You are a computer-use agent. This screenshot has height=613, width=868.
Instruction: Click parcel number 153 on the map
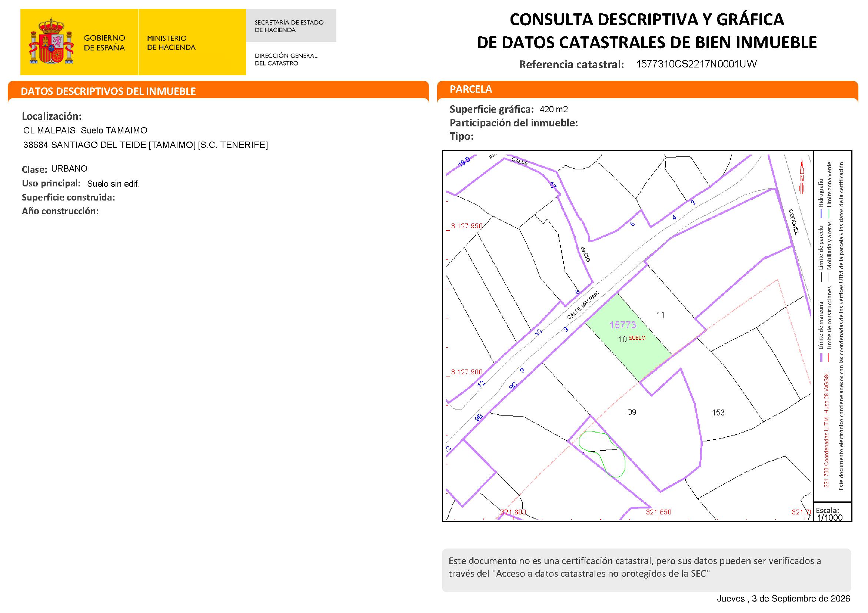pos(718,412)
